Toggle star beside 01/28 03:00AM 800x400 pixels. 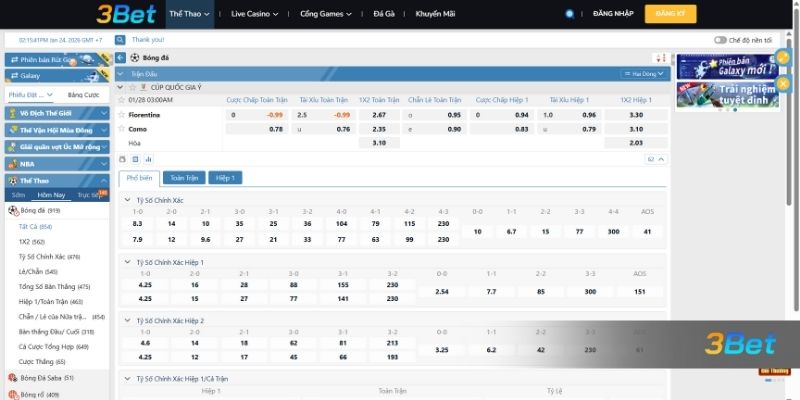tap(121, 100)
